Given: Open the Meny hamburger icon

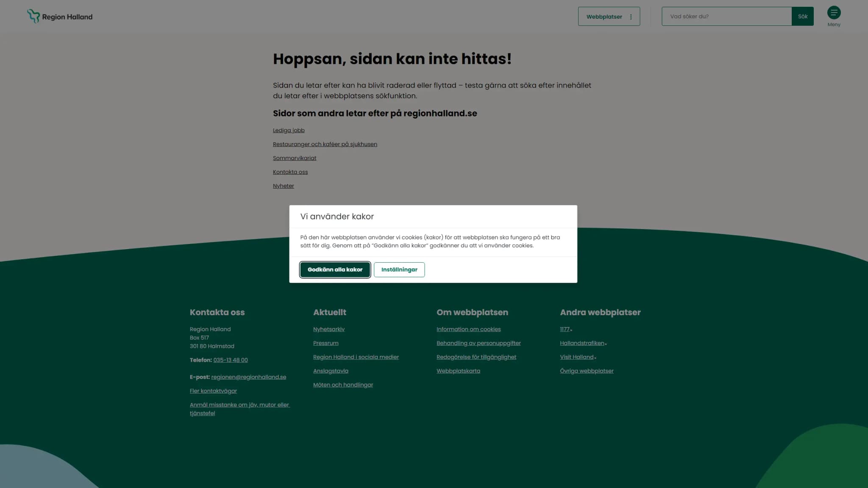Looking at the screenshot, I should tap(834, 13).
